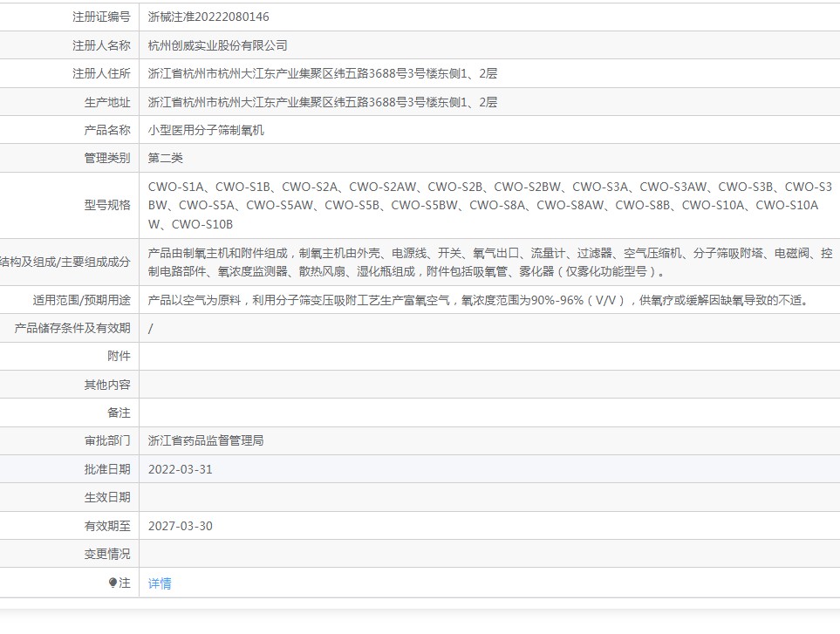Click the 注册证编号 label
Viewport: 840px width, 634px height.
(101, 17)
